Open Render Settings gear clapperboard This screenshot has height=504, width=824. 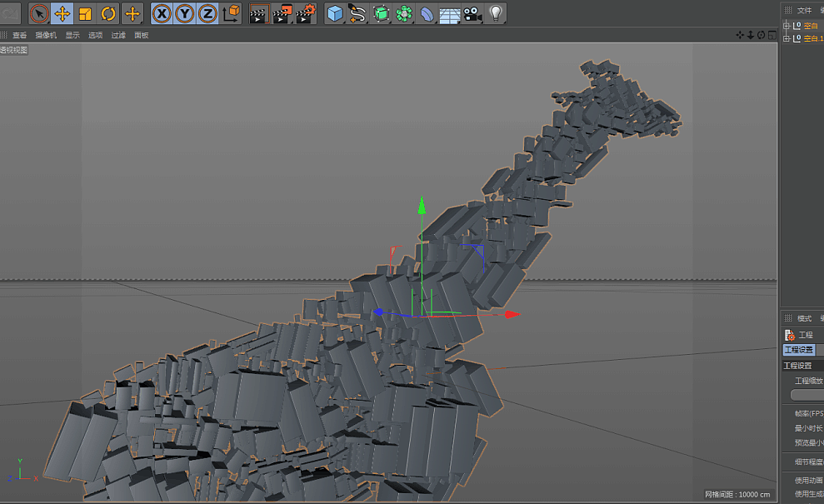305,13
